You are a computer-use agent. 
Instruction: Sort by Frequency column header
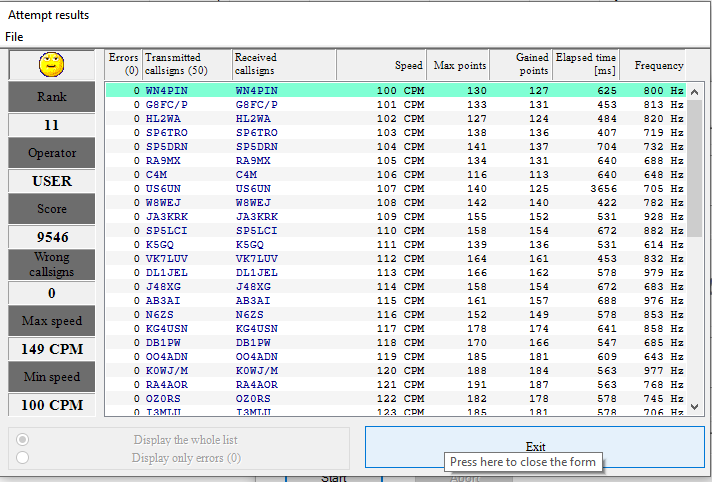pyautogui.click(x=651, y=65)
